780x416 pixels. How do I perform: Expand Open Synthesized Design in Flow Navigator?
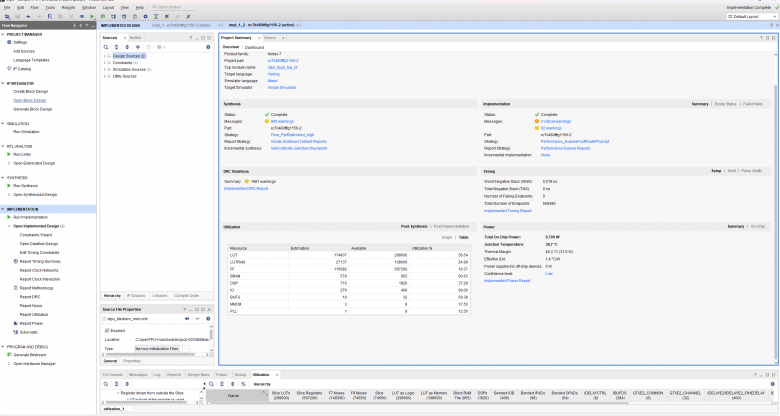[x=8, y=195]
